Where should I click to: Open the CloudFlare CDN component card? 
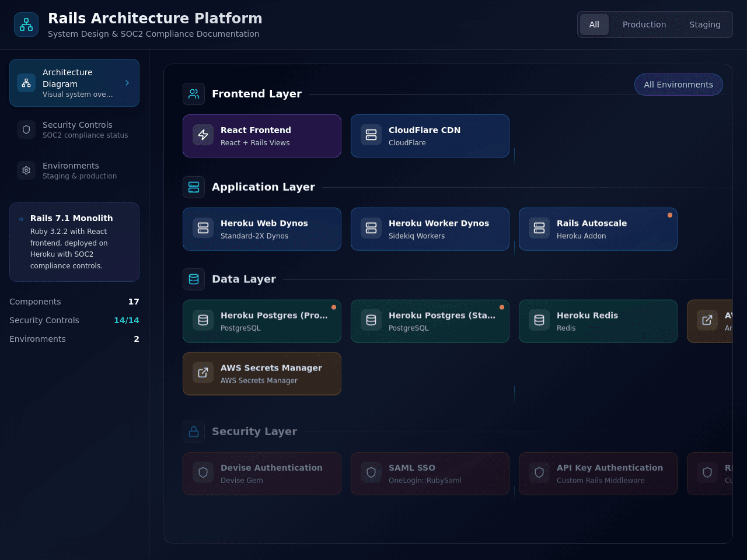[x=430, y=136]
